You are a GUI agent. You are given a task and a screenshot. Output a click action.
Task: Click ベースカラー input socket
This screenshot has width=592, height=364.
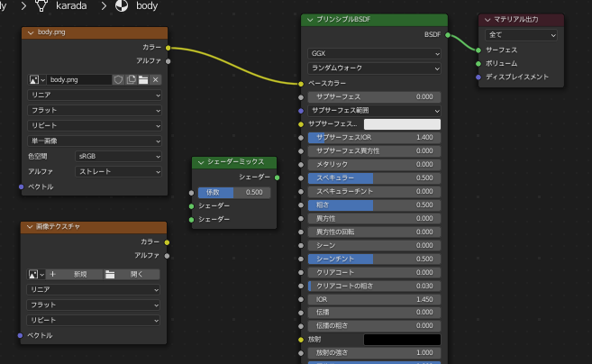click(301, 84)
